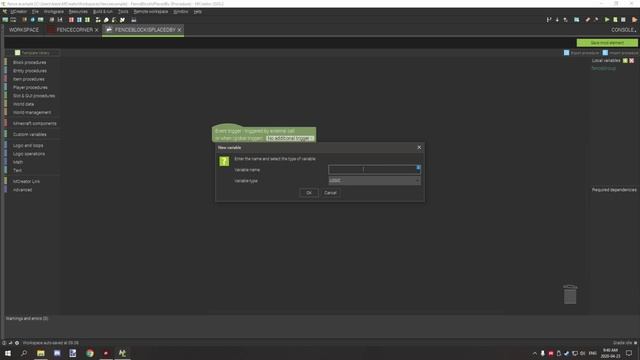Click the first green workspace toolbar icon

(x=5, y=20)
